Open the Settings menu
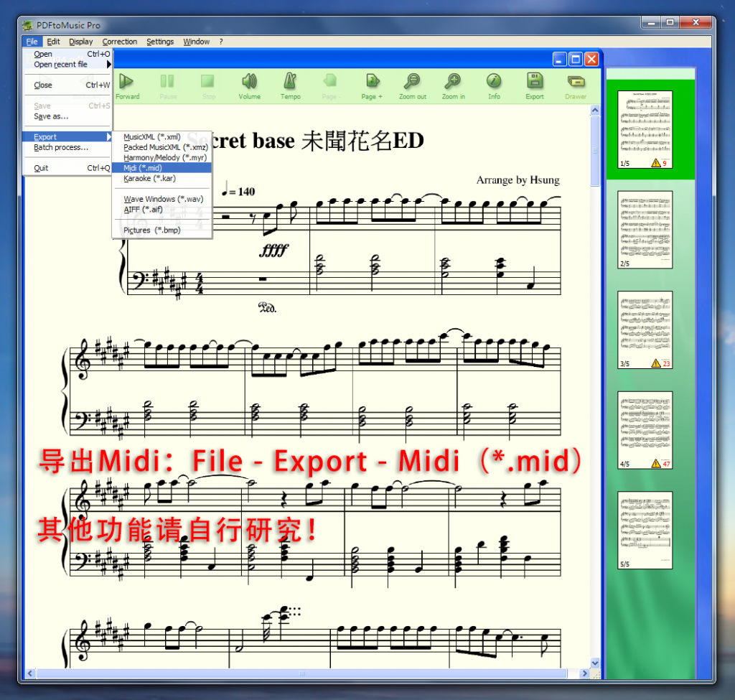735x700 pixels. (160, 42)
